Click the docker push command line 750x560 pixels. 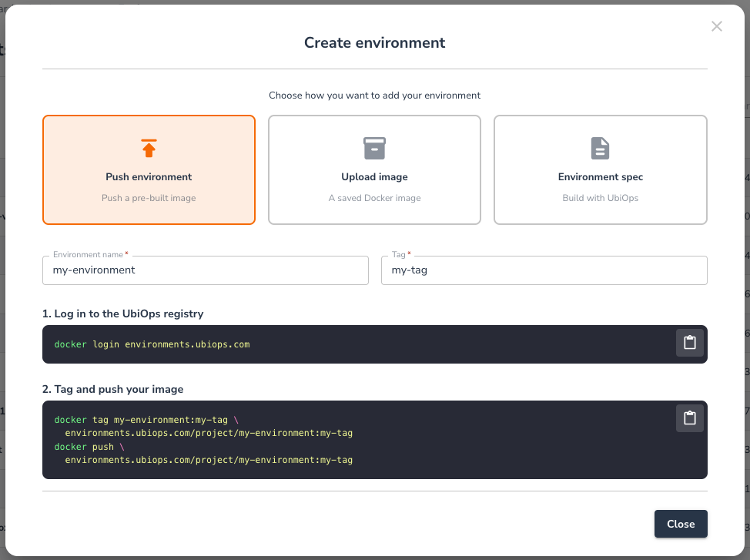pyautogui.click(x=89, y=447)
